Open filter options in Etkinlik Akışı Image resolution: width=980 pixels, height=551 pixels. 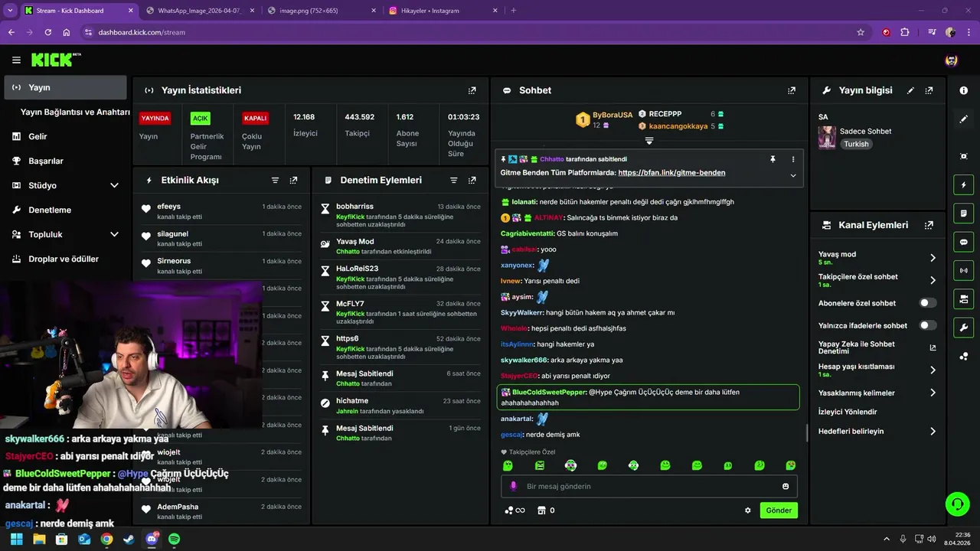point(275,181)
